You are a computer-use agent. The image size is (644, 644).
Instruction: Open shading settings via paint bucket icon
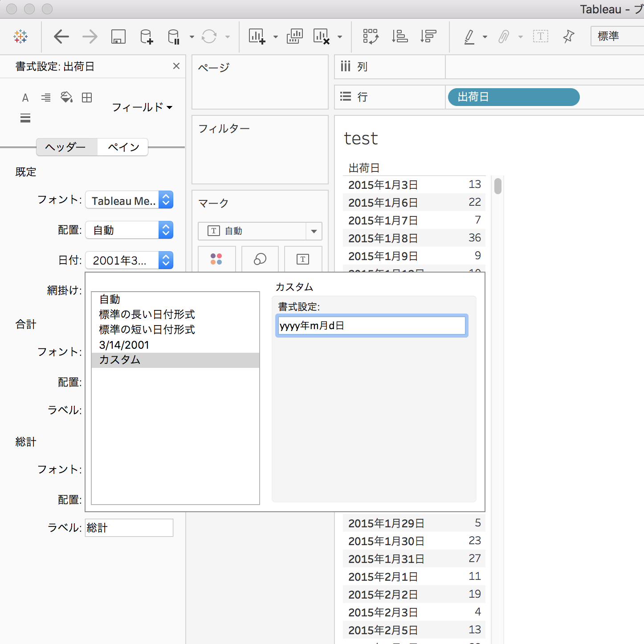(67, 98)
